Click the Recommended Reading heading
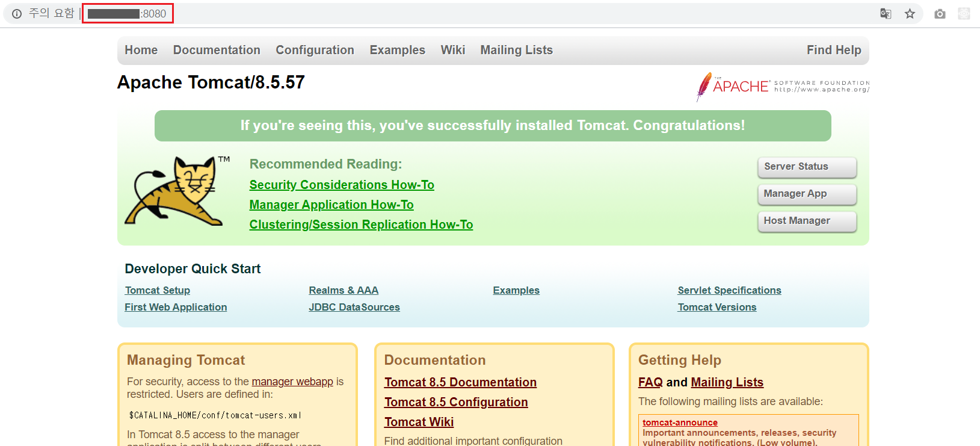This screenshot has width=980, height=446. point(325,164)
